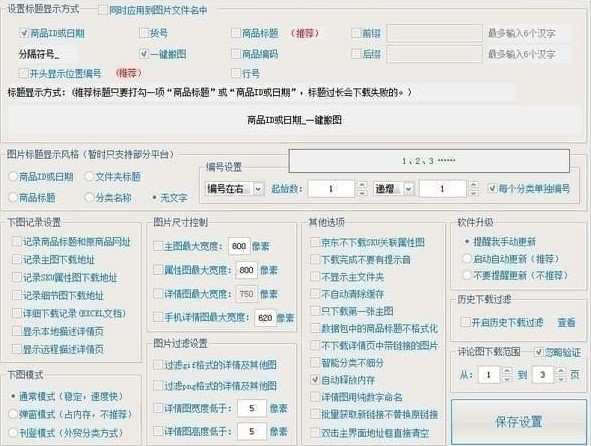The width and height of the screenshot is (591, 446).
Task: Click the 主图最大宽度 pixel input box
Action: pos(239,246)
